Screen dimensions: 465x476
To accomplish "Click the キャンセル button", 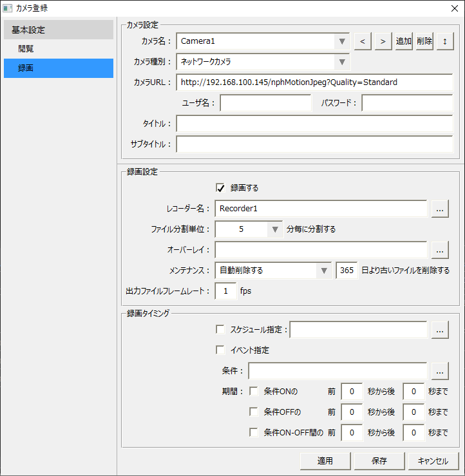I will point(433,461).
